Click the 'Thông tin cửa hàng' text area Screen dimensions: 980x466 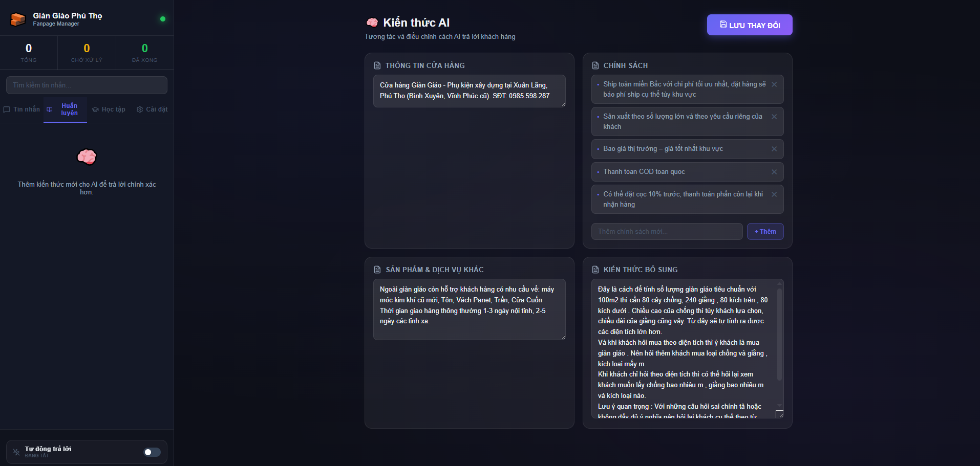tap(469, 91)
